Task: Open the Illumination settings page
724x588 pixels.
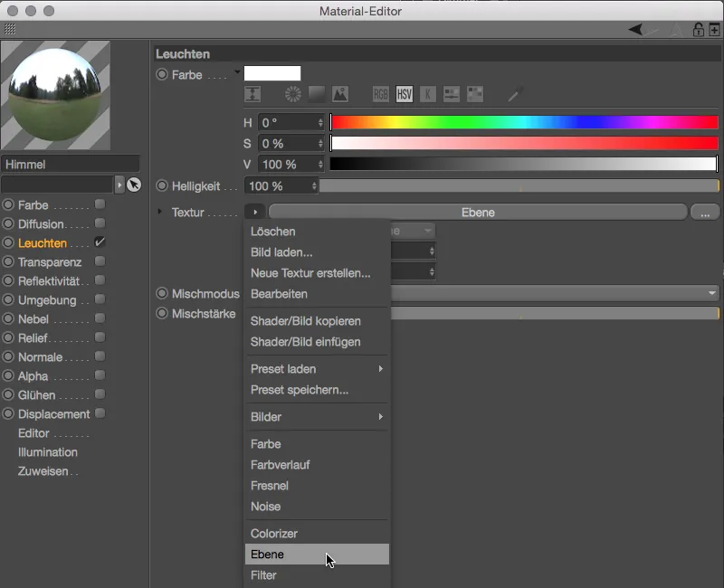Action: pyautogui.click(x=48, y=451)
